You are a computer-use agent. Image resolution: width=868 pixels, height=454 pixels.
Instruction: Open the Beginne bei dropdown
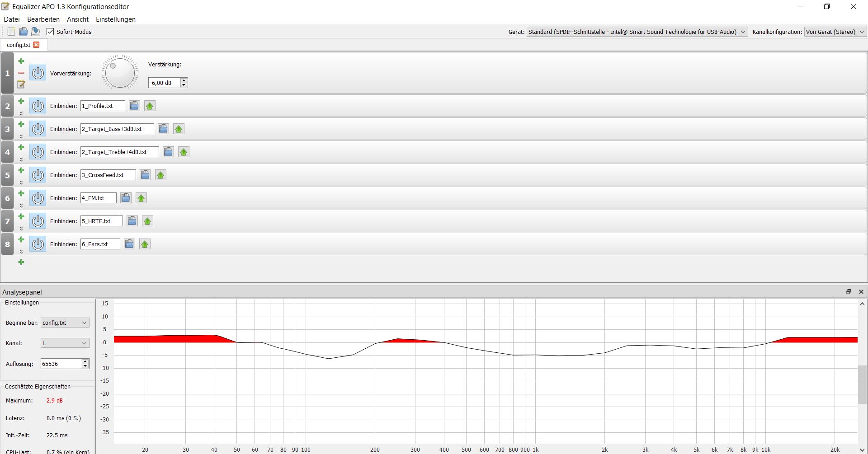tap(65, 323)
